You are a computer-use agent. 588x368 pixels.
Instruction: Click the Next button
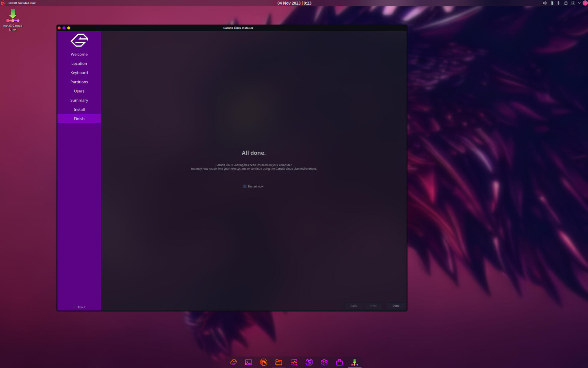pyautogui.click(x=373, y=306)
